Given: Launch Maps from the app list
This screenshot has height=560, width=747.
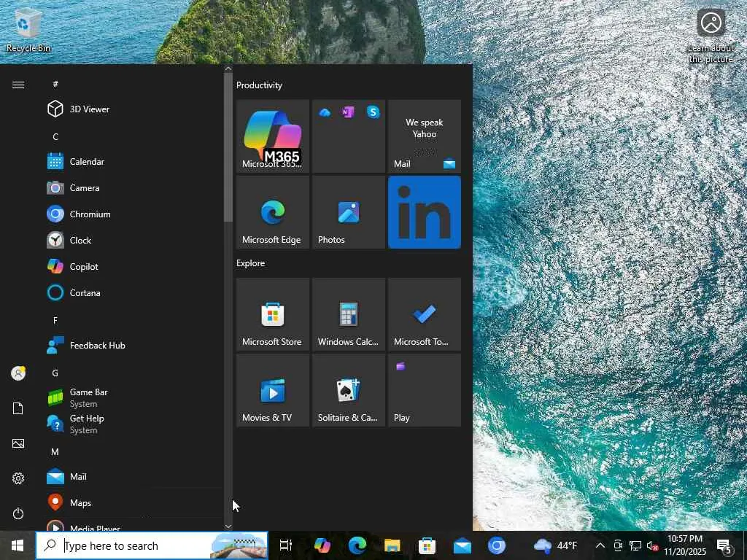Looking at the screenshot, I should coord(133,502).
